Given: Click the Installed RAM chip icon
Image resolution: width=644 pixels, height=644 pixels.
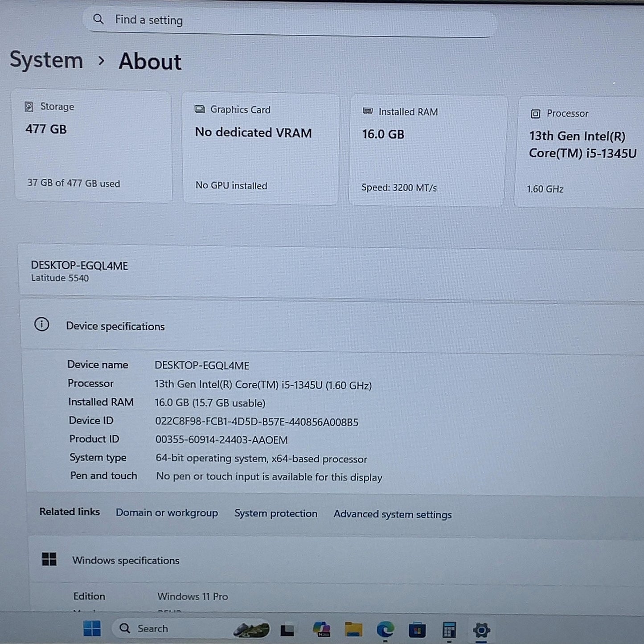Looking at the screenshot, I should click(368, 111).
